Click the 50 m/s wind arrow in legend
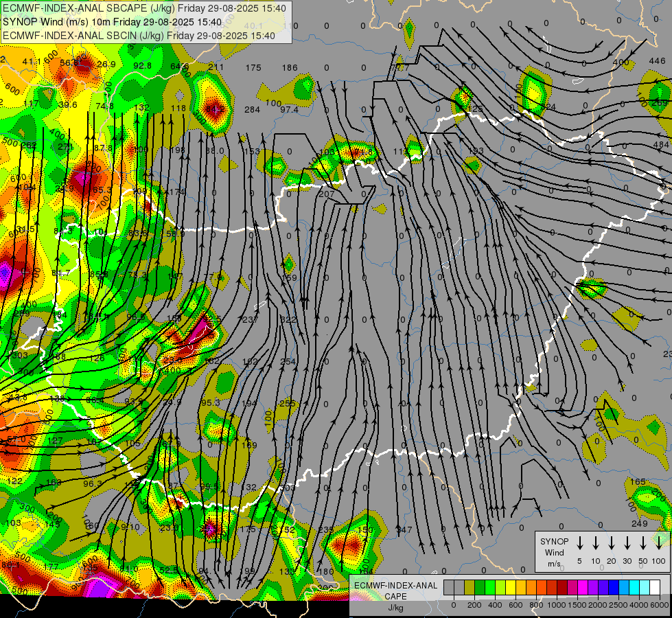672x618 pixels. [643, 543]
